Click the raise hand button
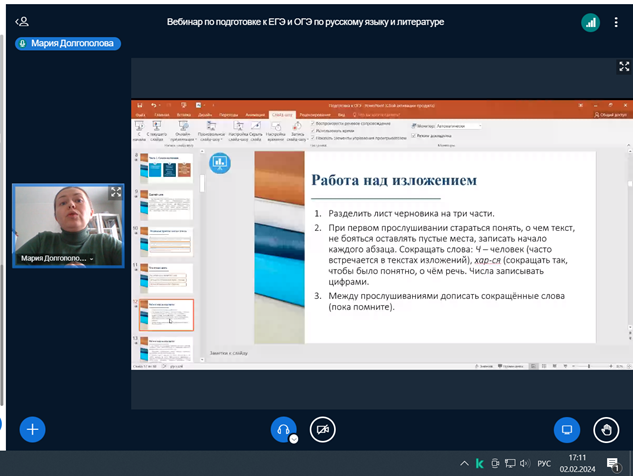The width and height of the screenshot is (633, 476). click(x=605, y=430)
